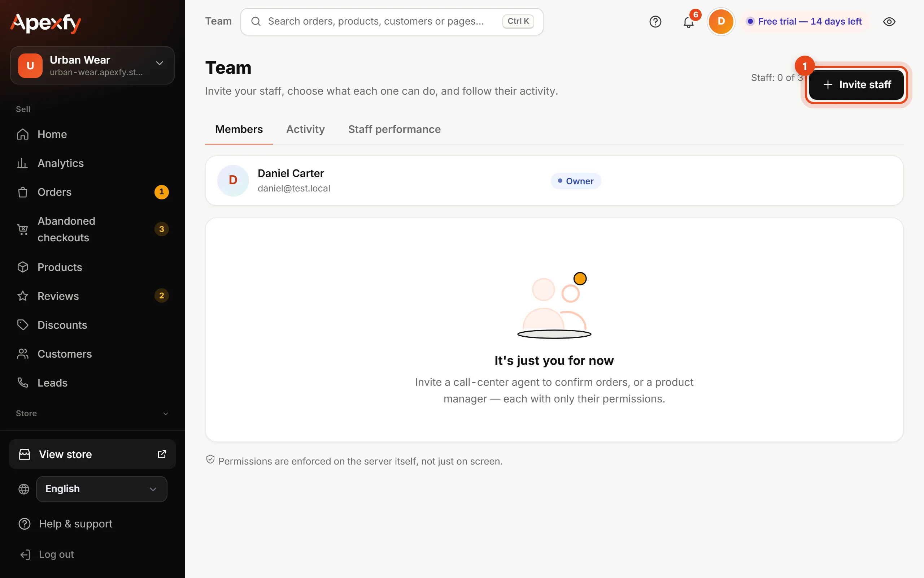The height and width of the screenshot is (578, 924).
Task: Click the orange U store avatar
Action: coord(30,66)
